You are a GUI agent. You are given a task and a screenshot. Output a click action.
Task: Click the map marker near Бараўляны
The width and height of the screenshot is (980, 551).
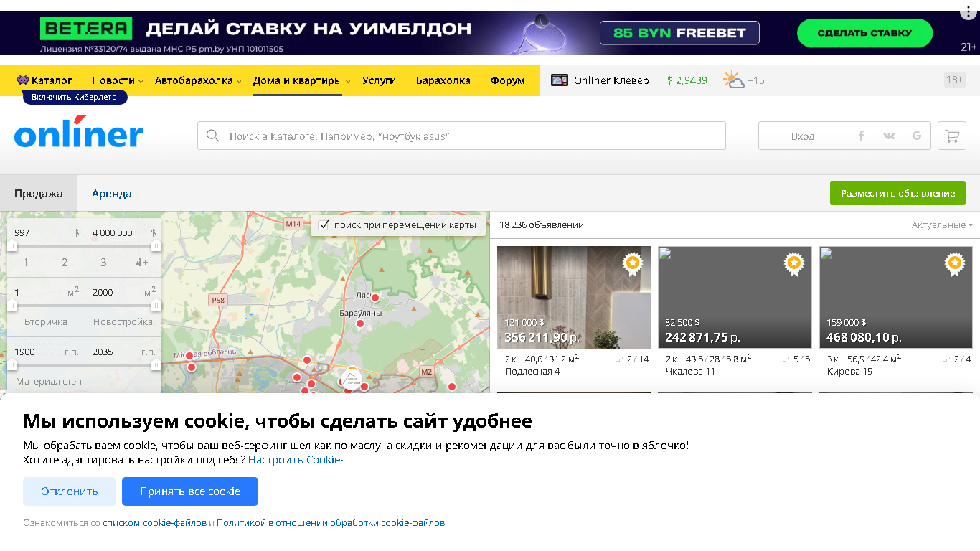[x=360, y=324]
